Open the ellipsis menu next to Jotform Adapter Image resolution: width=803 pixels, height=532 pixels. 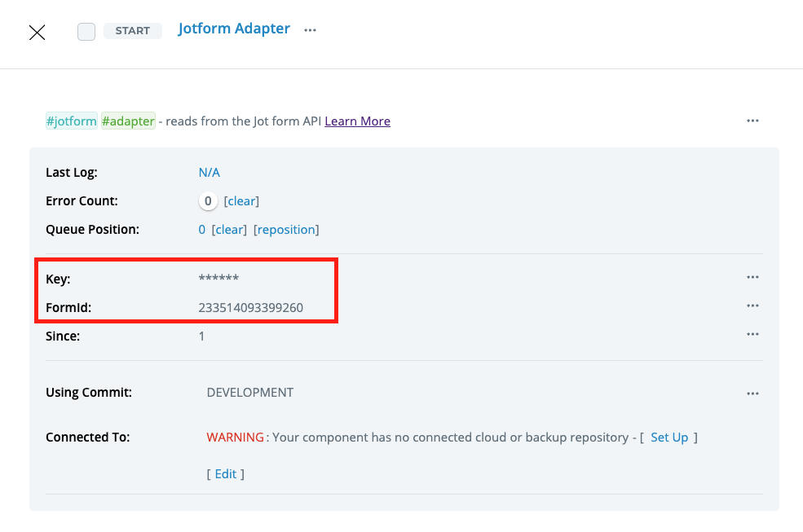pyautogui.click(x=310, y=30)
